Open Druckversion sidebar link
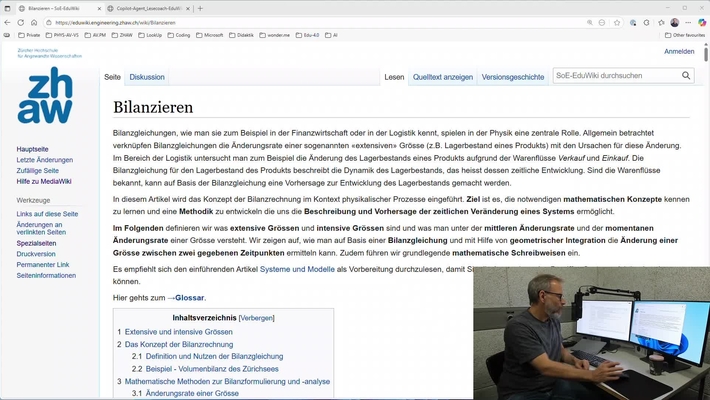710x400 pixels. click(x=36, y=254)
